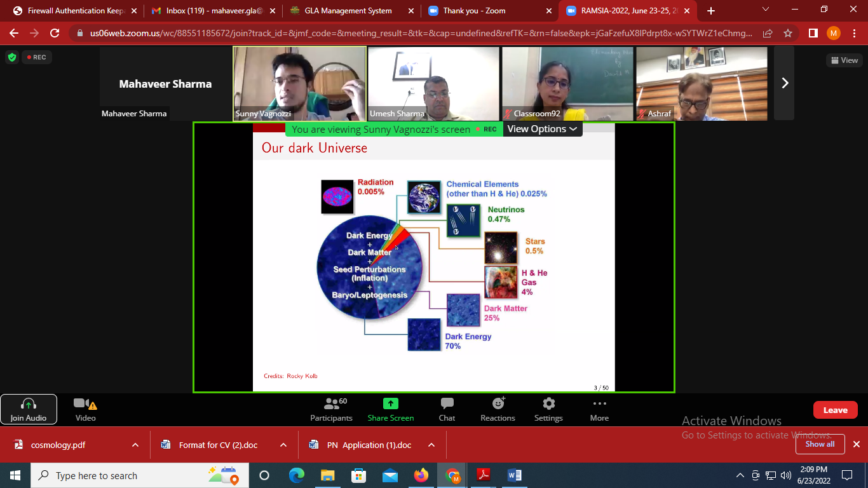The height and width of the screenshot is (488, 868).
Task: Open Adobe Acrobat from the taskbar
Action: point(484,475)
